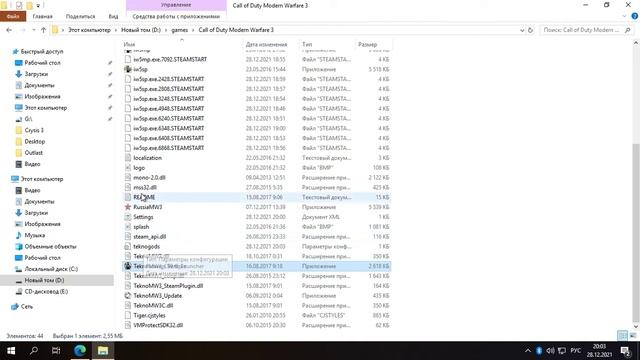The image size is (640, 360).
Task: Select the highlighted TeknoMW3 launcher icon
Action: click(128, 266)
